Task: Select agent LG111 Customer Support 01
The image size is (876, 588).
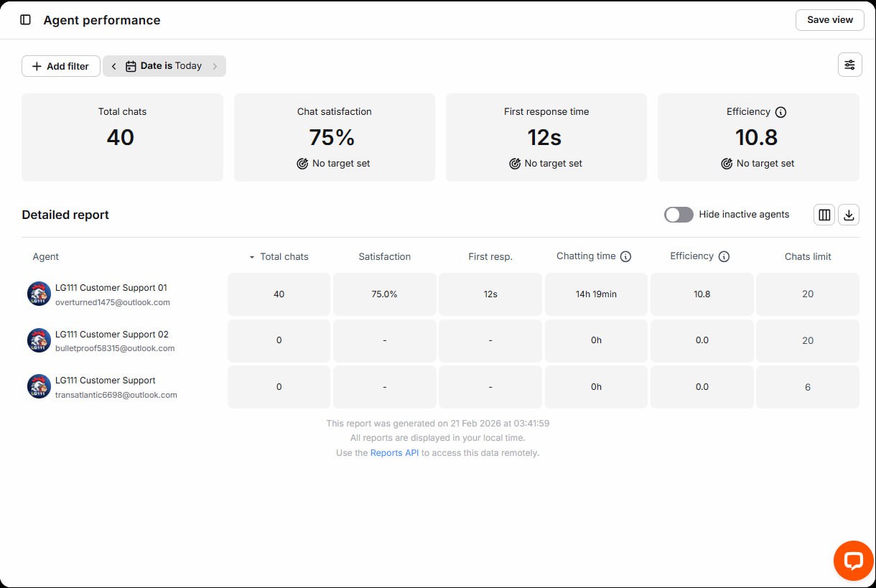Action: tap(111, 288)
